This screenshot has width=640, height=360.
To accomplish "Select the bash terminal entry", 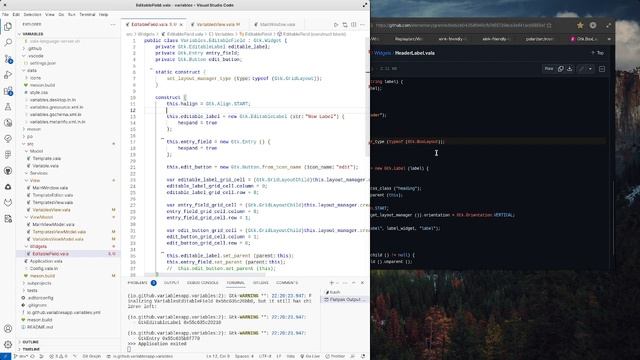I will tap(335, 292).
